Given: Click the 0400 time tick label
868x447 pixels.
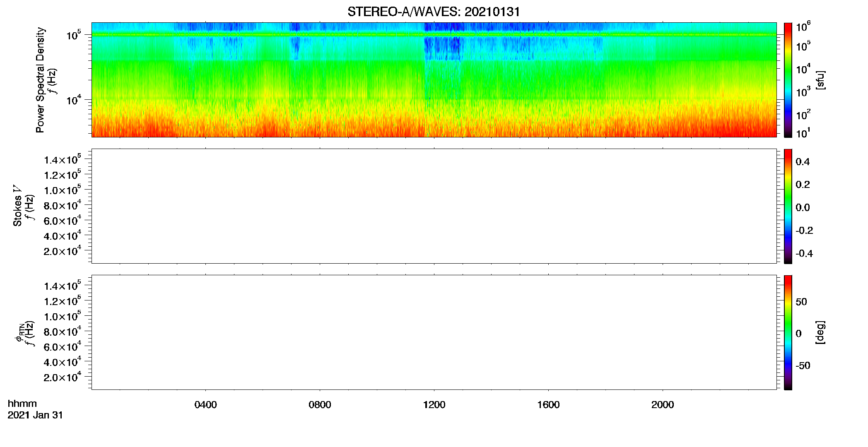Looking at the screenshot, I should tap(205, 405).
